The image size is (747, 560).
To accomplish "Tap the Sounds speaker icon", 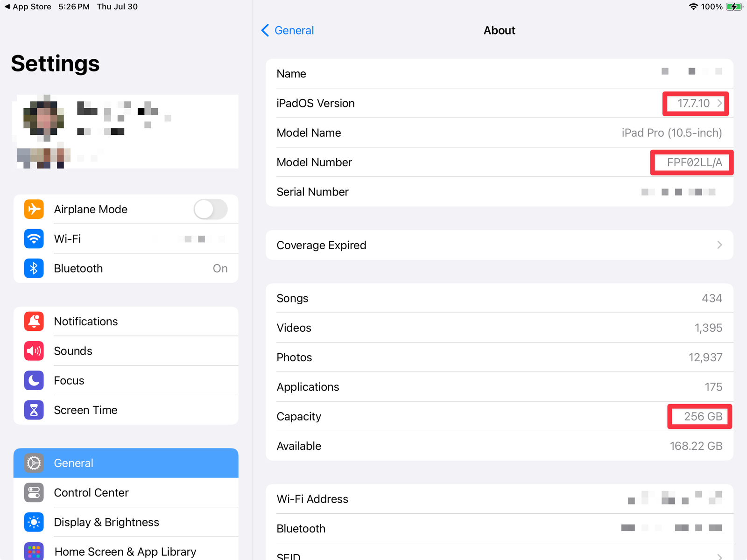I will (34, 351).
